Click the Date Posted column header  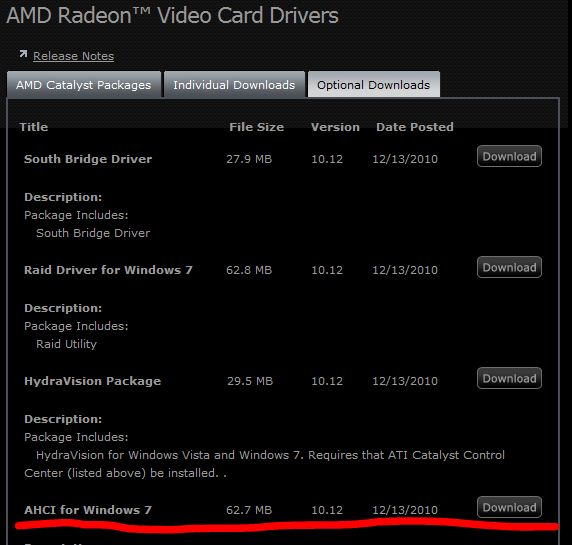point(415,127)
